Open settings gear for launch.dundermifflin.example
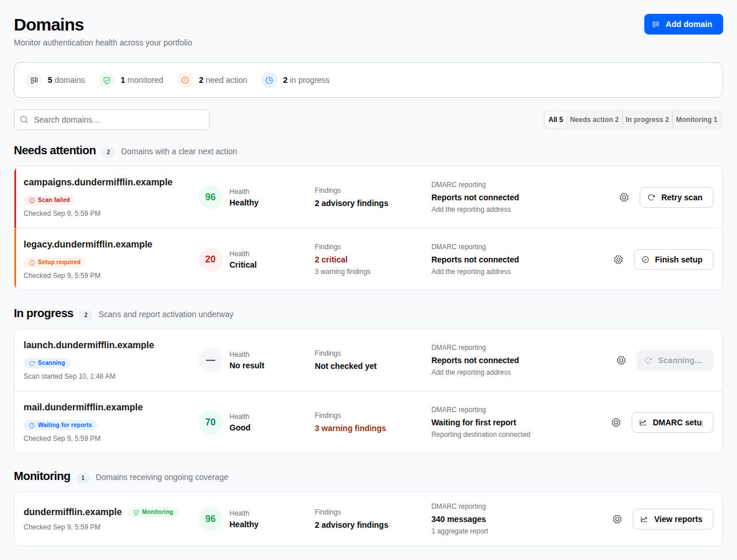The image size is (737, 560). point(621,360)
